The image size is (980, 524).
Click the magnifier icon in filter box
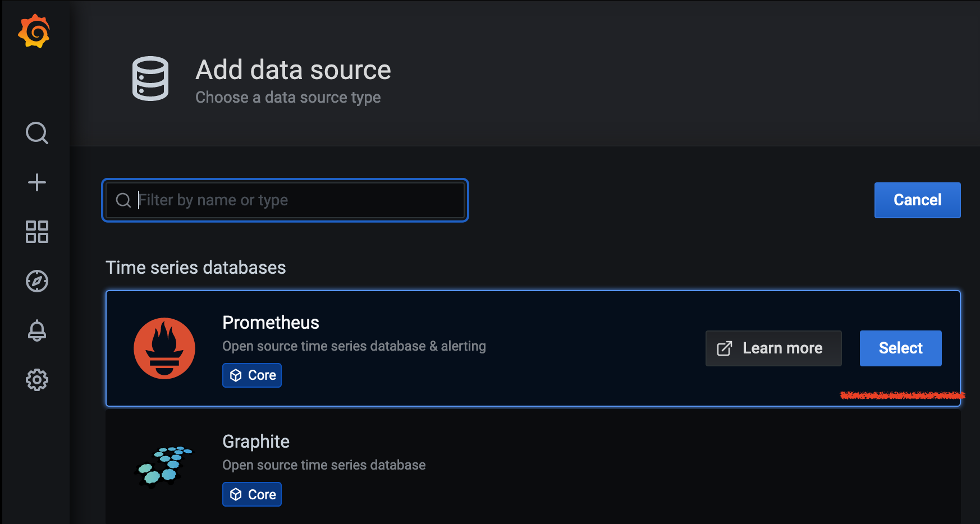click(123, 200)
